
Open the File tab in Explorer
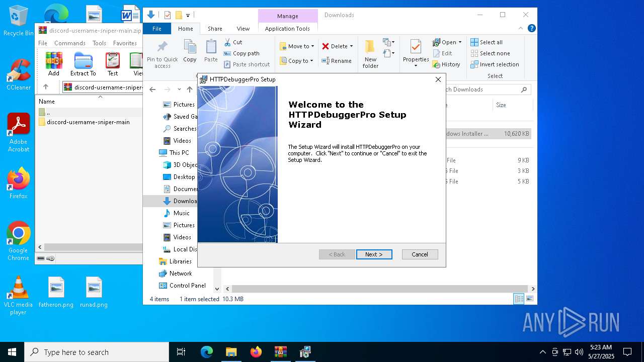click(157, 29)
